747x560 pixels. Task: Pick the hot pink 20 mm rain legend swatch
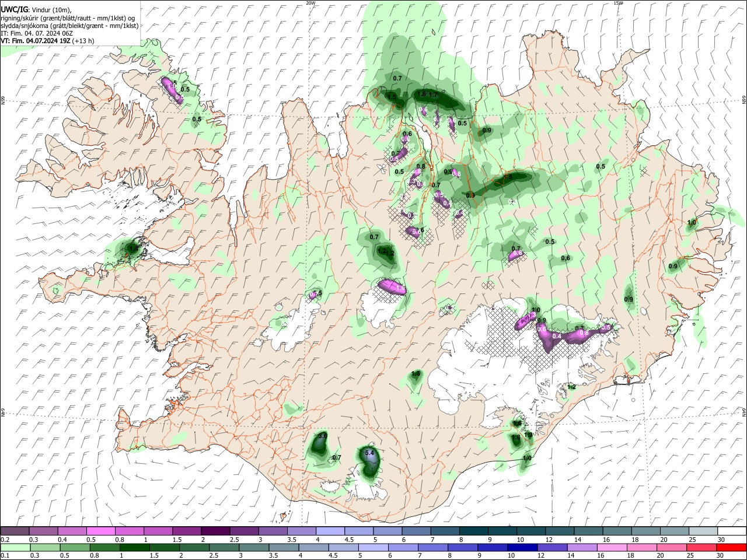pos(671,547)
